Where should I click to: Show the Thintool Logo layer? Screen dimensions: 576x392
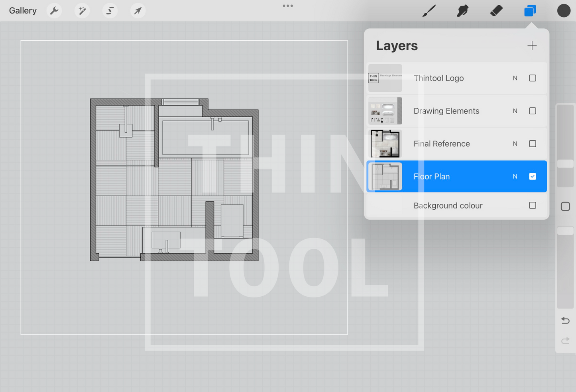tap(533, 78)
